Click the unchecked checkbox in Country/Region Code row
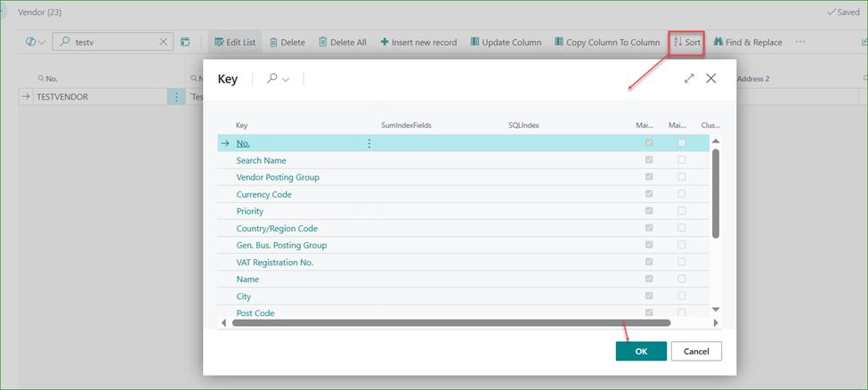 tap(682, 228)
